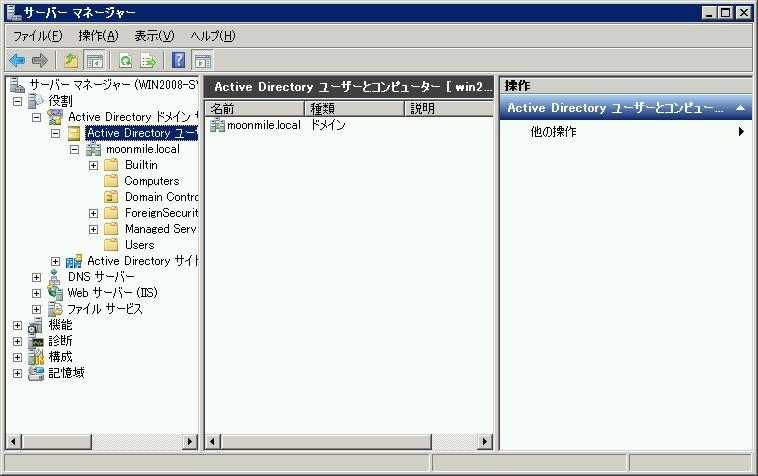Click the Back arrow toolbar icon
The height and width of the screenshot is (476, 758).
tap(17, 60)
